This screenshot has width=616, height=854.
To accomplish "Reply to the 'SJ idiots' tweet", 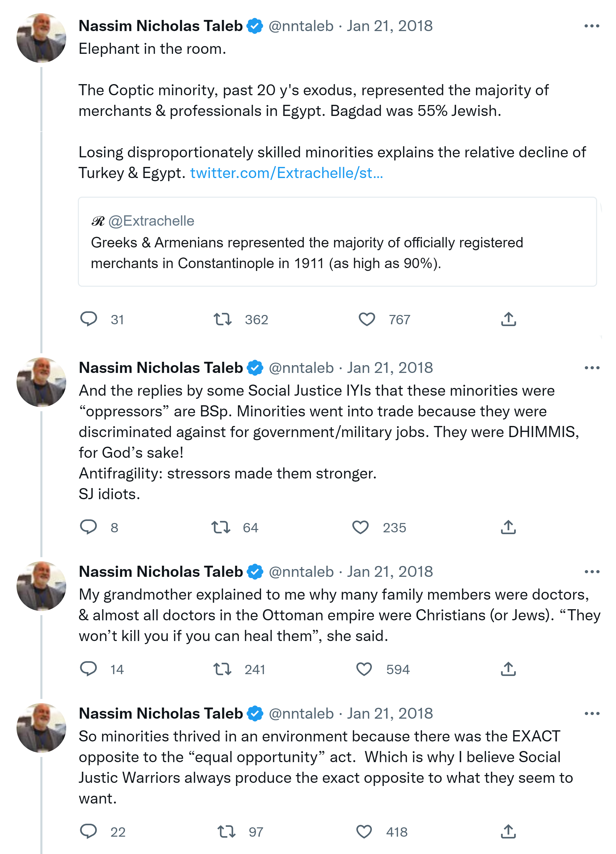I will 89,527.
